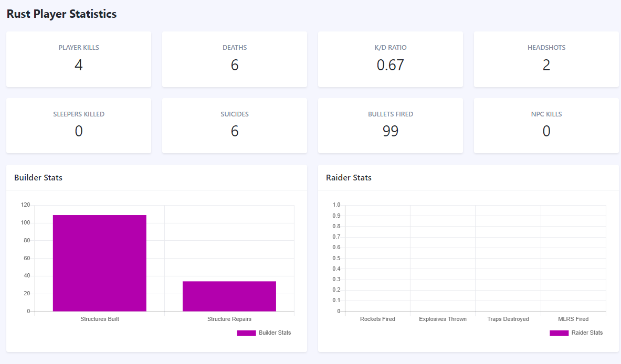Click the Structures Built bar
The height and width of the screenshot is (364, 621).
(x=99, y=262)
